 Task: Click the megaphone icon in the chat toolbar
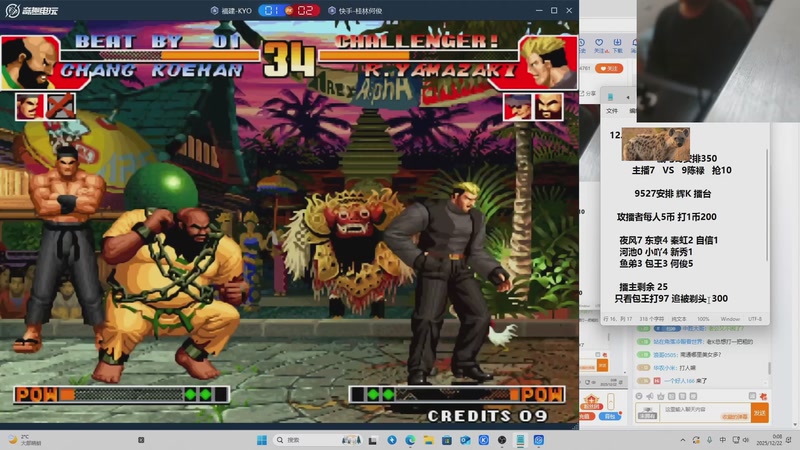click(649, 396)
